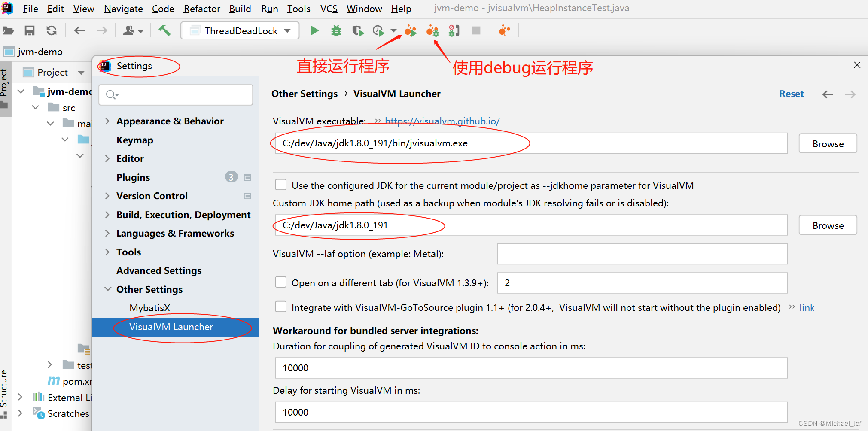Click the Back navigation arrow in toolbar
Image resolution: width=868 pixels, height=431 pixels.
pyautogui.click(x=79, y=30)
